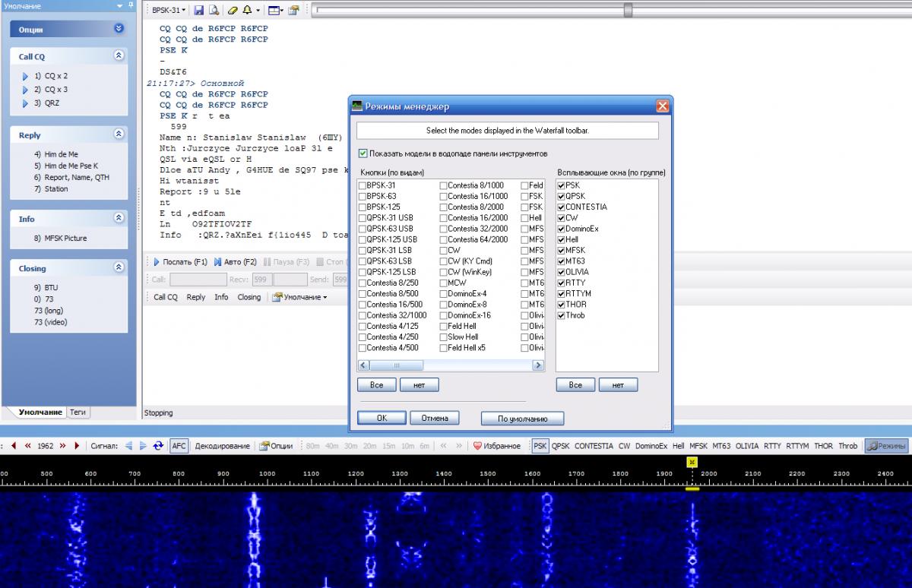Click the slider handle in the top toolbar
The width and height of the screenshot is (912, 588).
pyautogui.click(x=628, y=11)
